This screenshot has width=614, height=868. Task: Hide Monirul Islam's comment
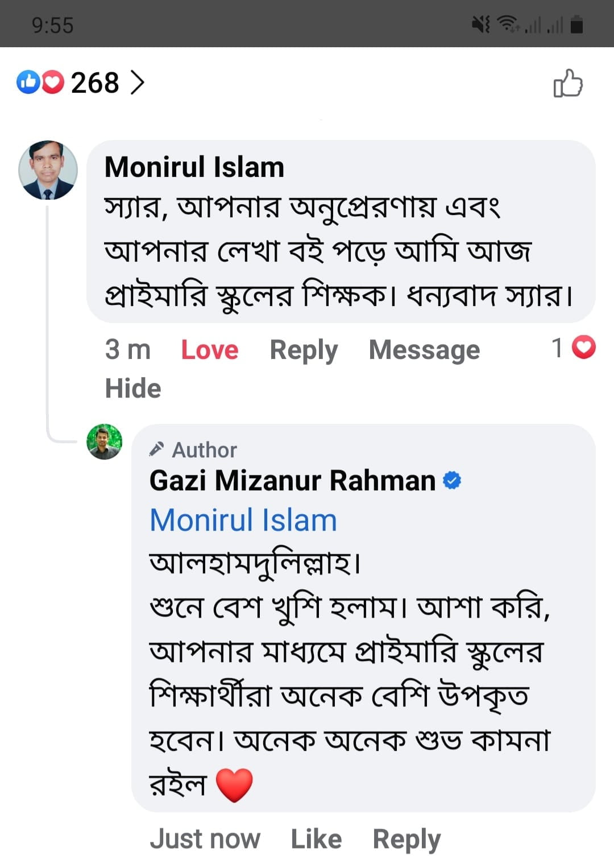(x=133, y=388)
